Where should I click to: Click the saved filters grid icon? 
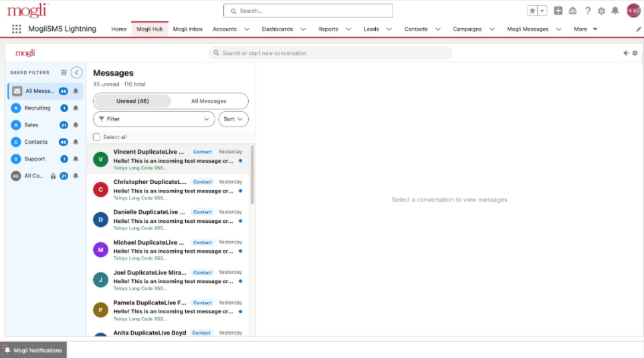tap(64, 72)
